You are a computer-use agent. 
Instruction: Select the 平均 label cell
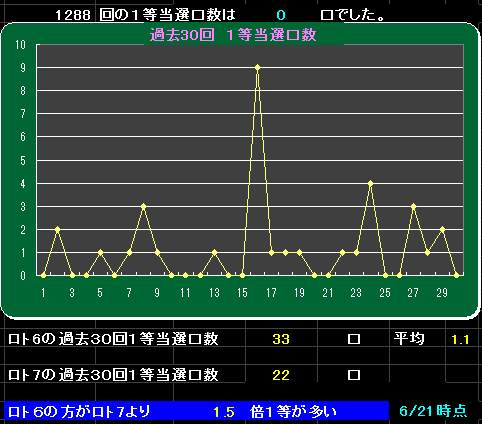point(409,339)
